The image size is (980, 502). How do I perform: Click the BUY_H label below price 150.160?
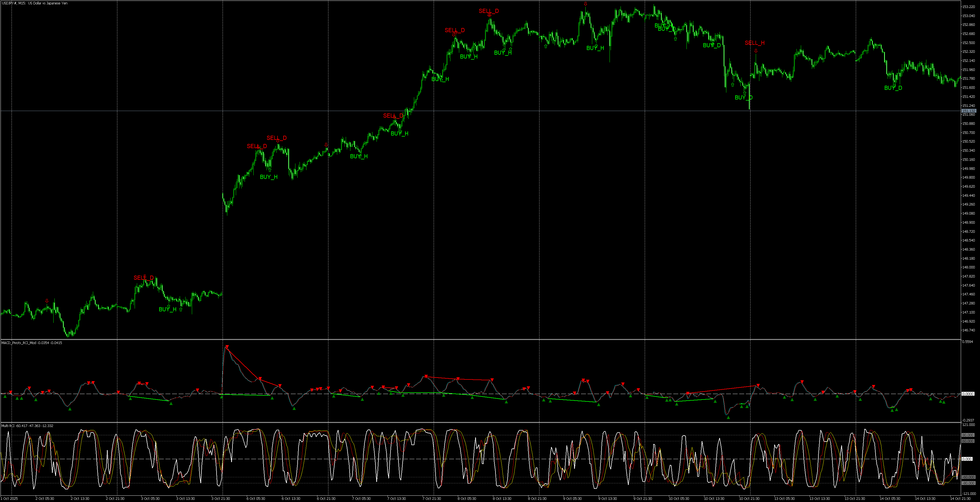pyautogui.click(x=268, y=177)
